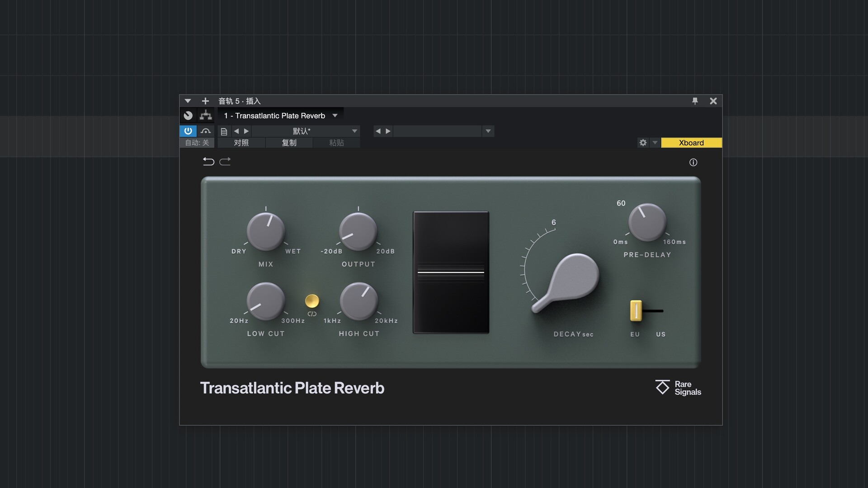Expand the window menu triangle at top-left
Viewport: 868px width, 488px height.
point(188,101)
